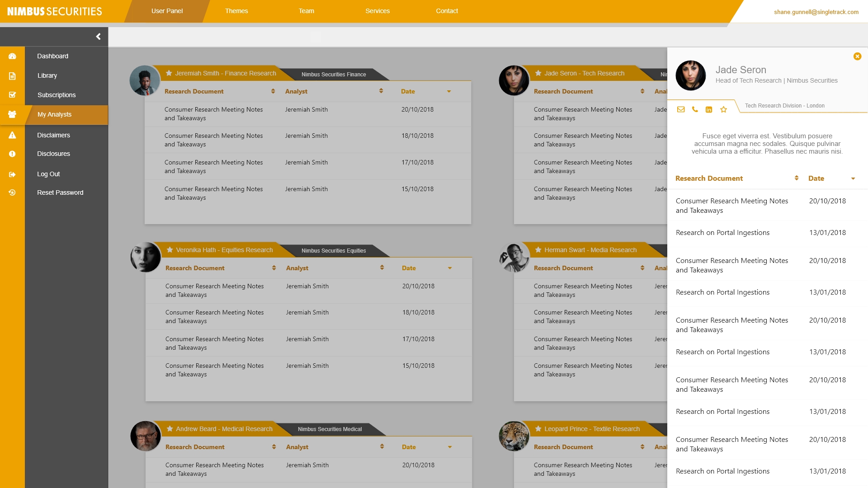Sort the Jeremiah Smith card by Analyst column
Screen dimensions: 868x488
[x=381, y=91]
